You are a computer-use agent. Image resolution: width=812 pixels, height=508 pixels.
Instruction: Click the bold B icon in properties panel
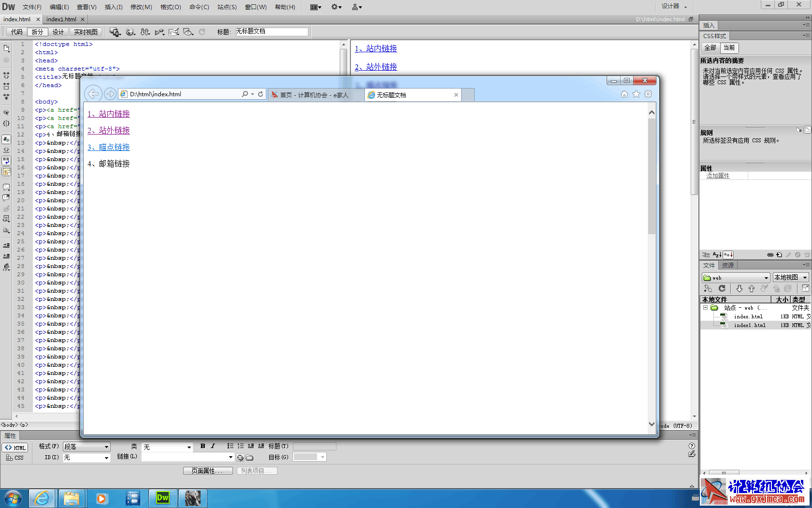[203, 446]
